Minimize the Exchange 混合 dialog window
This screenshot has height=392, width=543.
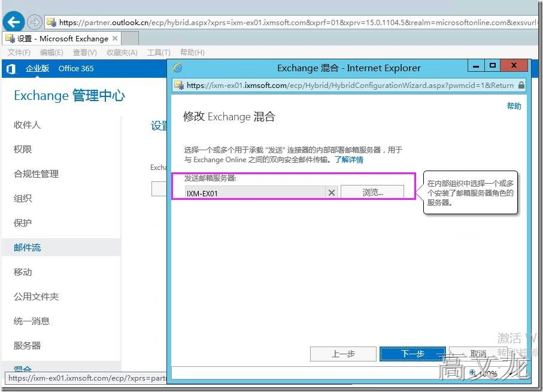click(x=476, y=66)
